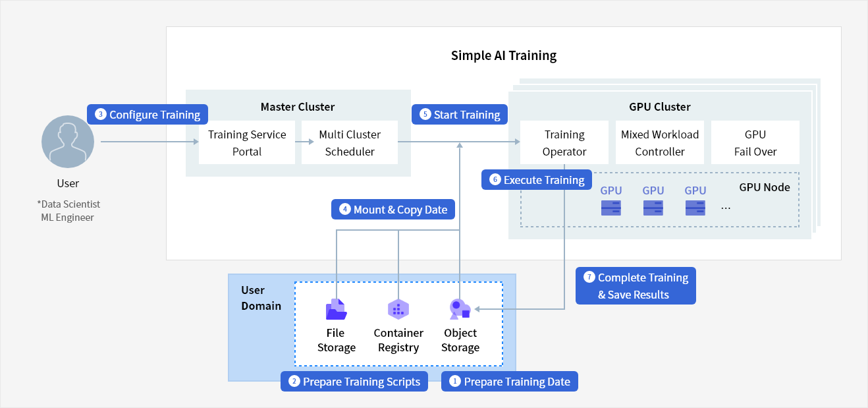Image resolution: width=868 pixels, height=408 pixels.
Task: Click the Complete Training & Save Results label
Action: pos(636,286)
